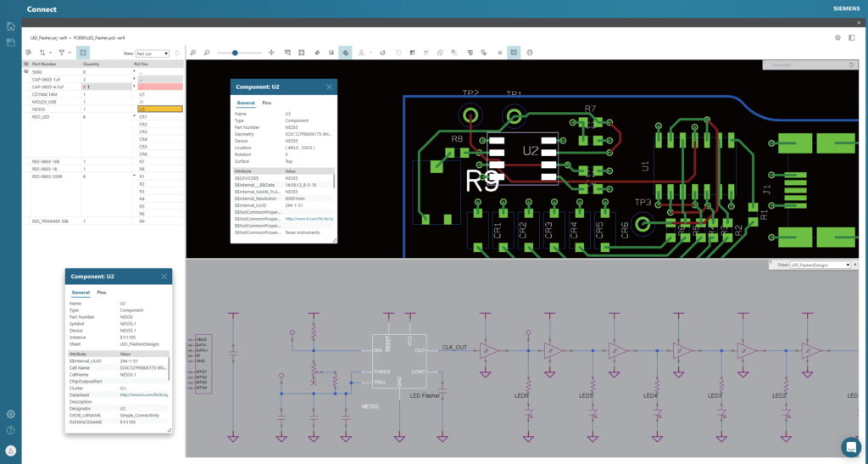Viewport: 868px width, 464px height.
Task: Toggle the highlighted cross-probe tool in toolbar
Action: coord(345,53)
